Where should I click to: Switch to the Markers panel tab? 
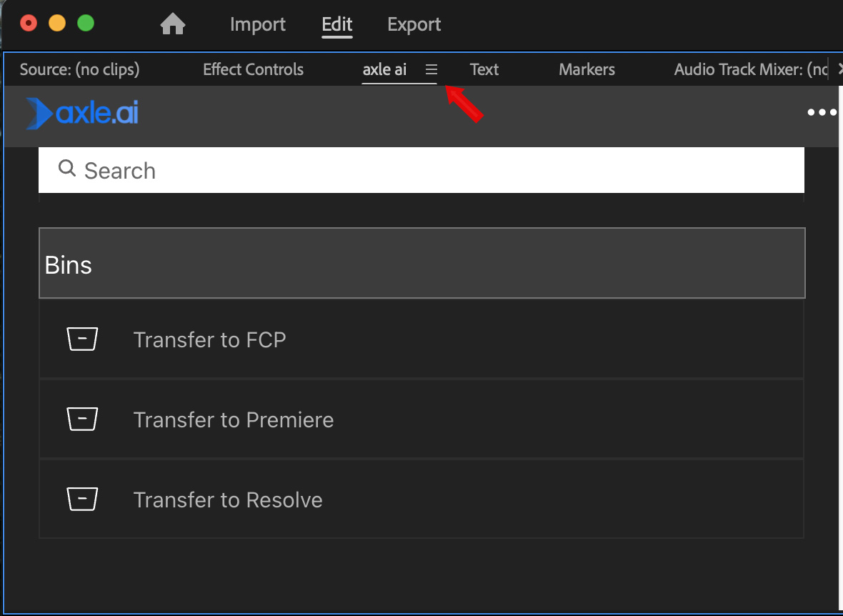point(587,69)
